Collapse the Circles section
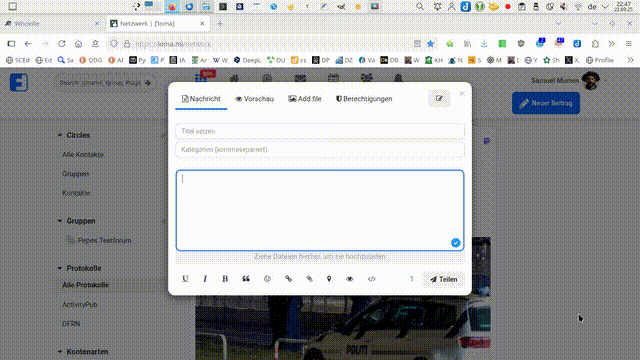This screenshot has width=640, height=360. click(60, 135)
